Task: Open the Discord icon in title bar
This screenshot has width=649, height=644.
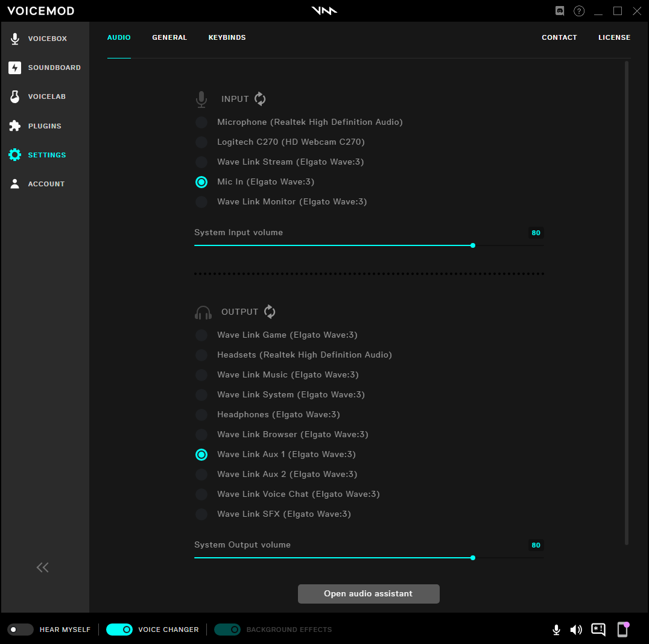Action: coord(560,11)
